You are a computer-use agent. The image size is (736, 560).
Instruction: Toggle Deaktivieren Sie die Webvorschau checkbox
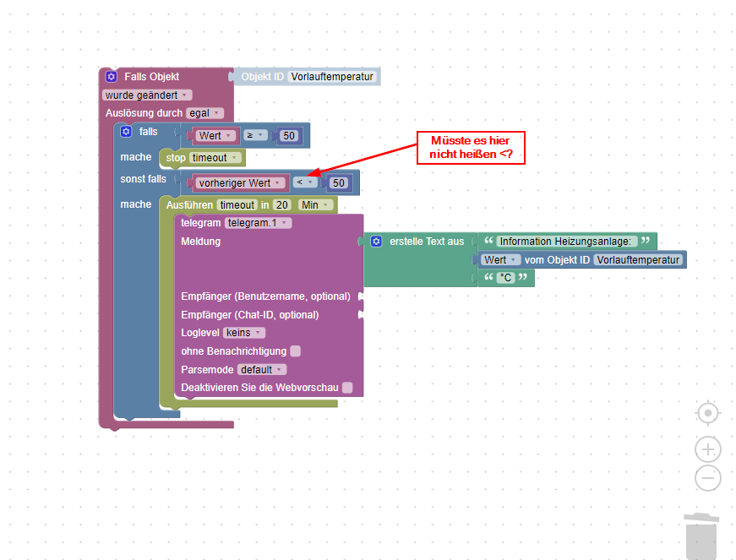[x=347, y=388]
